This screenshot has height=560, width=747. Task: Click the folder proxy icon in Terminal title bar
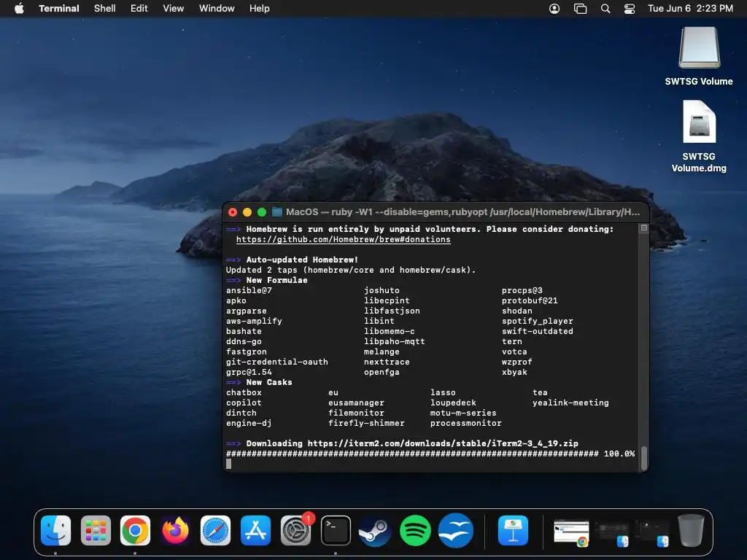point(276,212)
